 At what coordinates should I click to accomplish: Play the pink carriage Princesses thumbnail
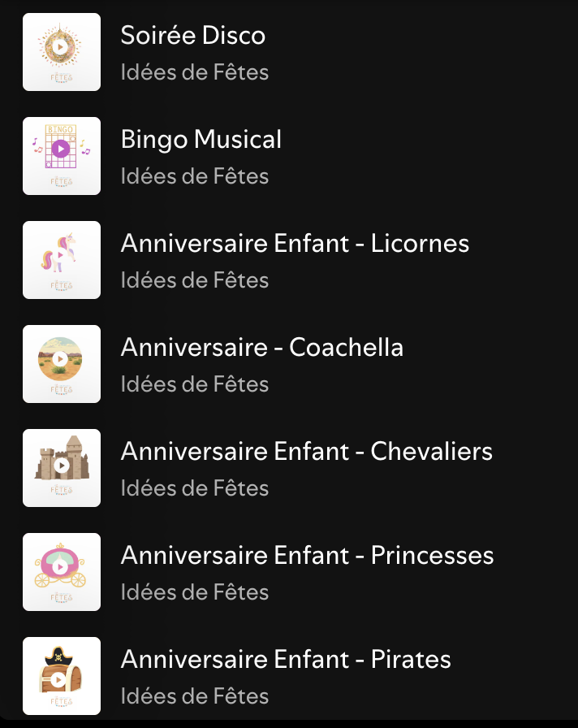click(62, 572)
